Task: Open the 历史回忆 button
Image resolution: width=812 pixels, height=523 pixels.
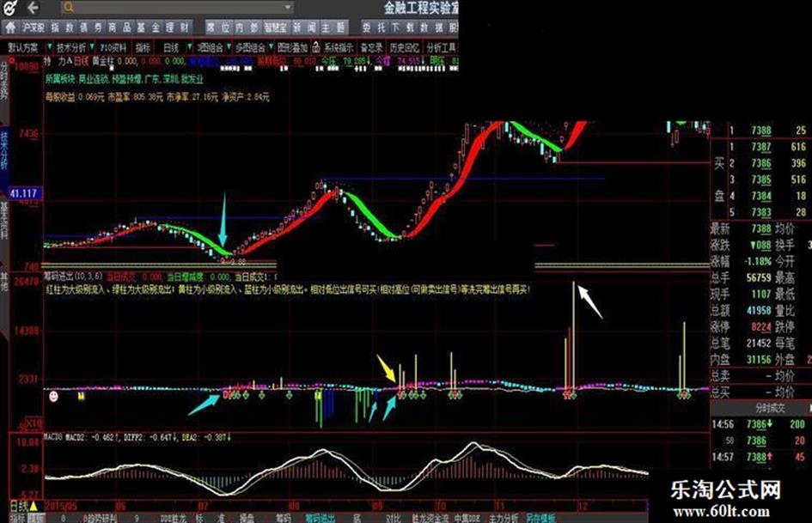Action: (x=405, y=47)
